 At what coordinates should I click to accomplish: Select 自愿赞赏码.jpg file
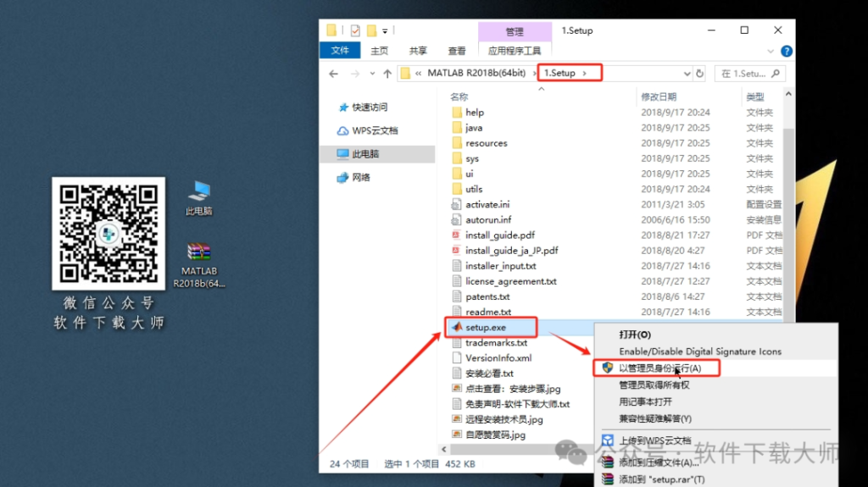click(x=495, y=435)
